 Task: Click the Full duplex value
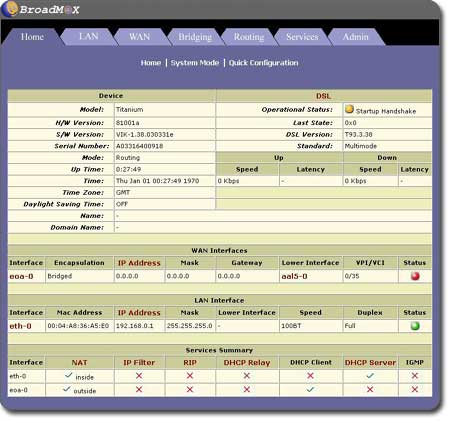pos(350,326)
